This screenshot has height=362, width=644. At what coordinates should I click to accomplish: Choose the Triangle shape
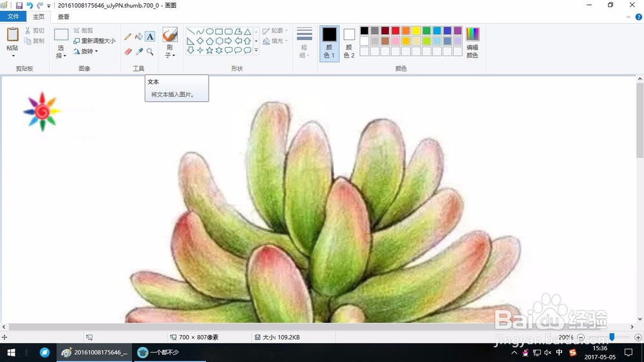(x=247, y=32)
